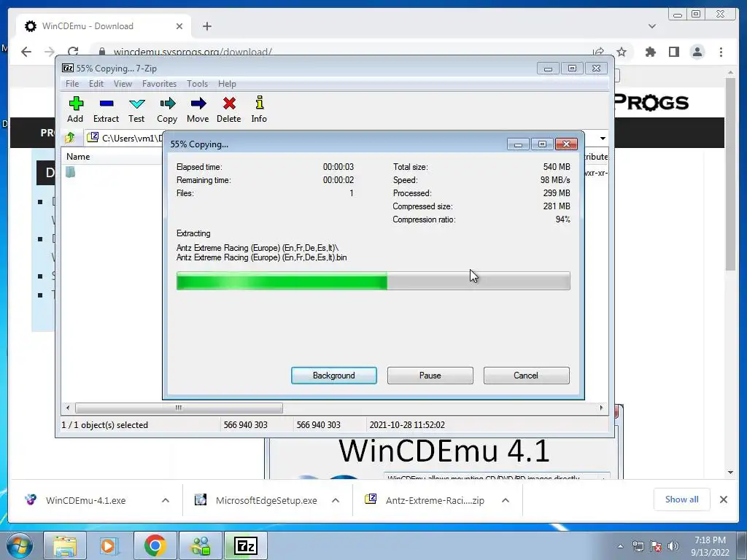Screen dimensions: 747x560
Task: Switch to Chrome on the taskbar
Action: pyautogui.click(x=155, y=545)
